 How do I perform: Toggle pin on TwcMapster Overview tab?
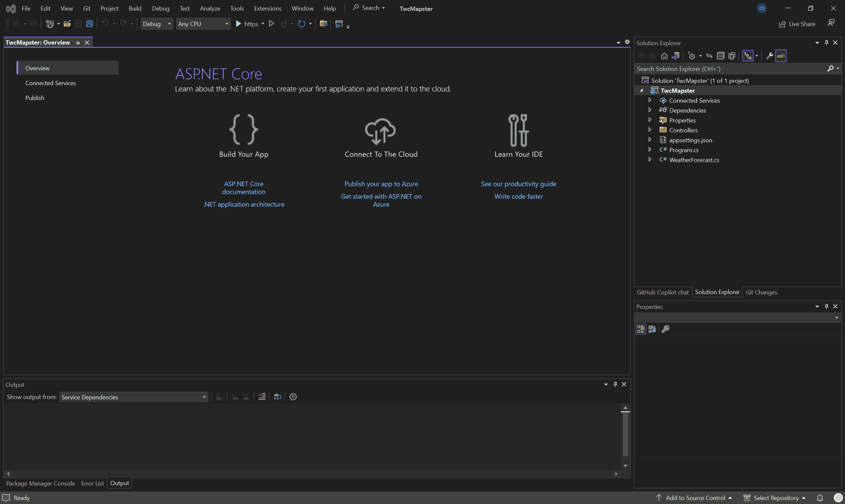pos(78,43)
